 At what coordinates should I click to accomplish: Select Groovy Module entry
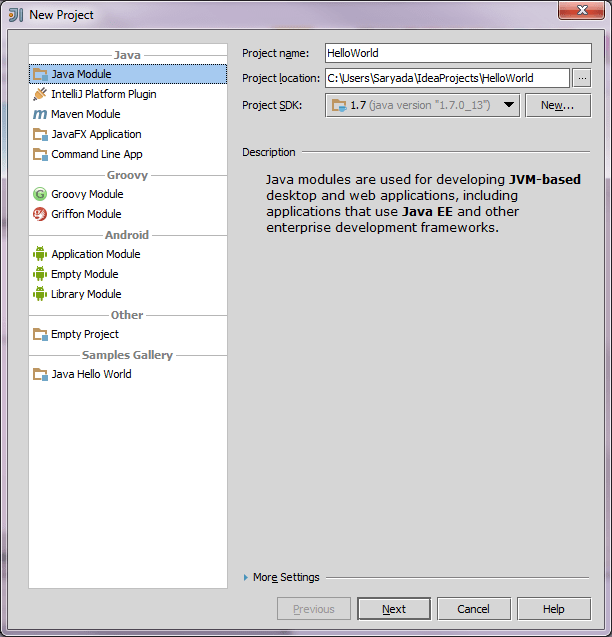click(128, 194)
